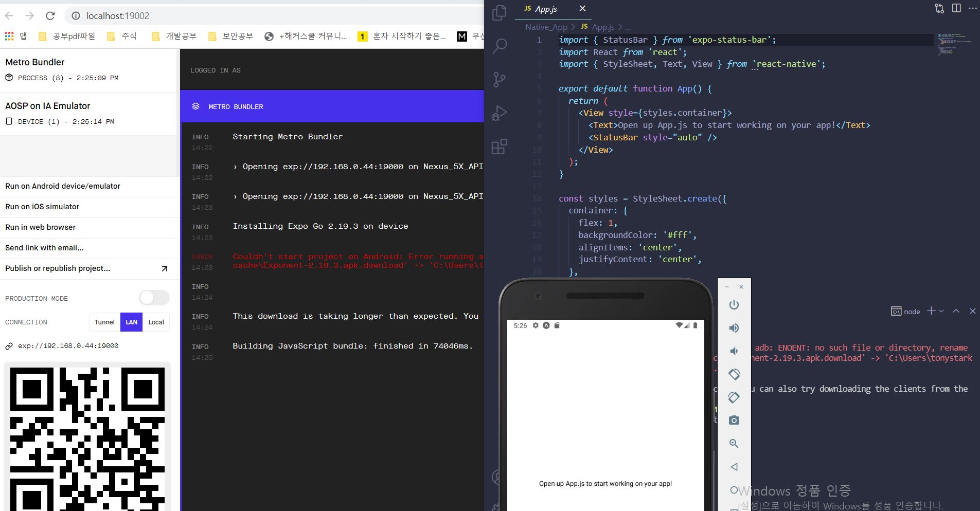Image resolution: width=980 pixels, height=511 pixels.
Task: Open 보안공부 bookmark folder
Action: pyautogui.click(x=231, y=36)
